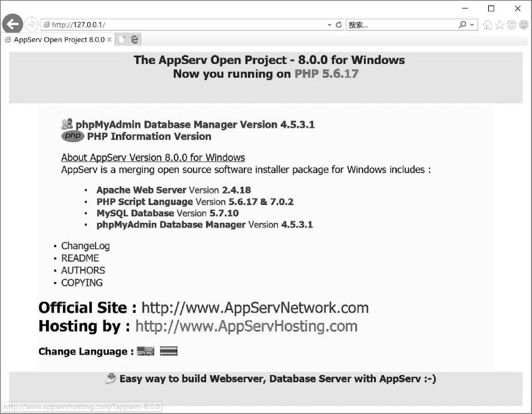
Task: Click the php logo icon
Action: pos(73,136)
